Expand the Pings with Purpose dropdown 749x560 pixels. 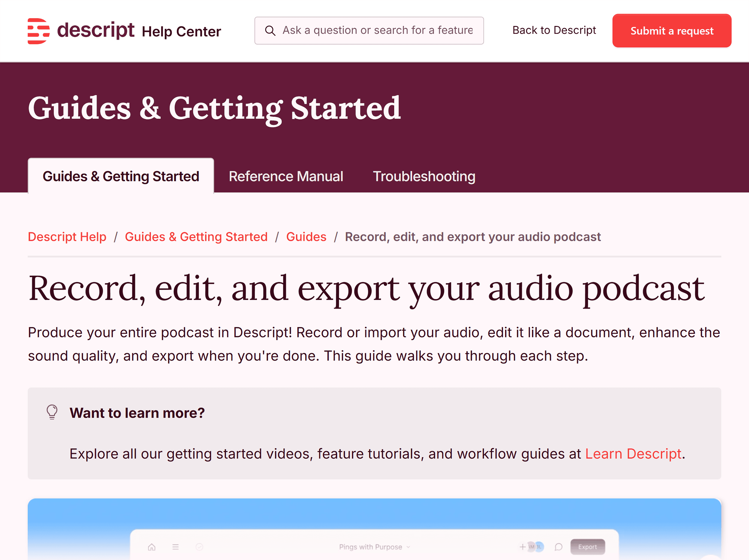pos(374,547)
